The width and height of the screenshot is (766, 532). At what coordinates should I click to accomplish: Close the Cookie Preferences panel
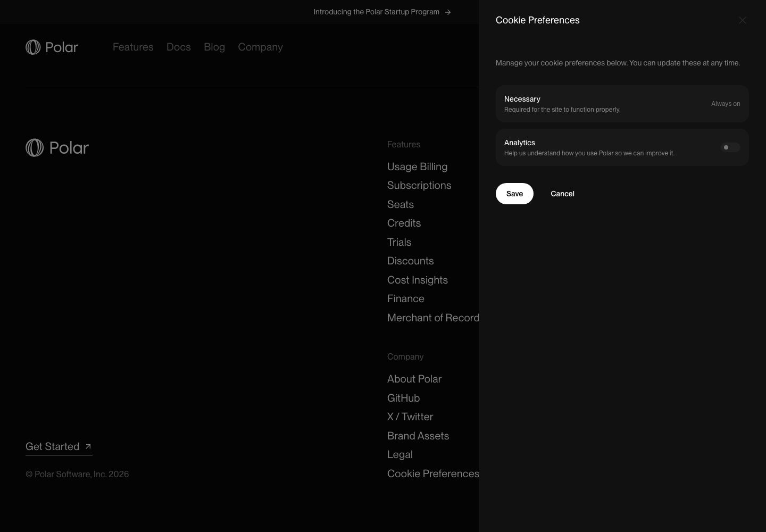[742, 20]
